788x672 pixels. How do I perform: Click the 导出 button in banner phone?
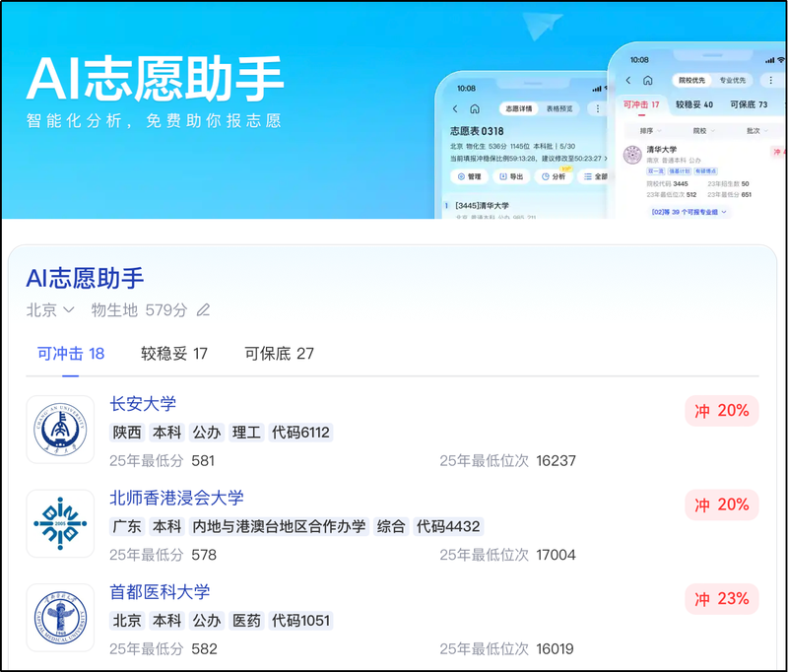click(511, 176)
